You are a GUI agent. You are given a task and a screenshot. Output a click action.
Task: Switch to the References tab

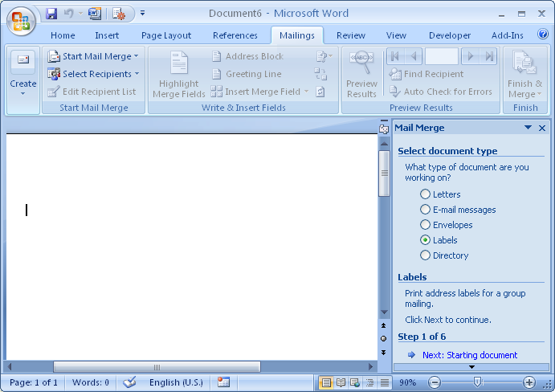(235, 35)
